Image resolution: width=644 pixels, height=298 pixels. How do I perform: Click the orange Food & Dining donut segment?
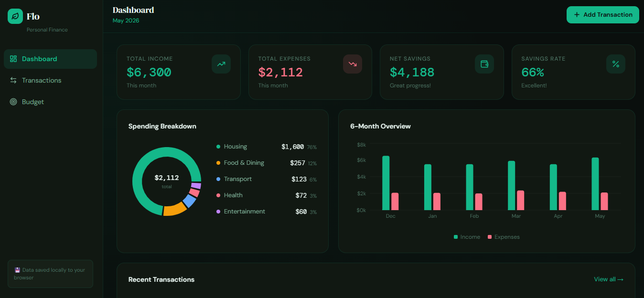click(x=174, y=210)
